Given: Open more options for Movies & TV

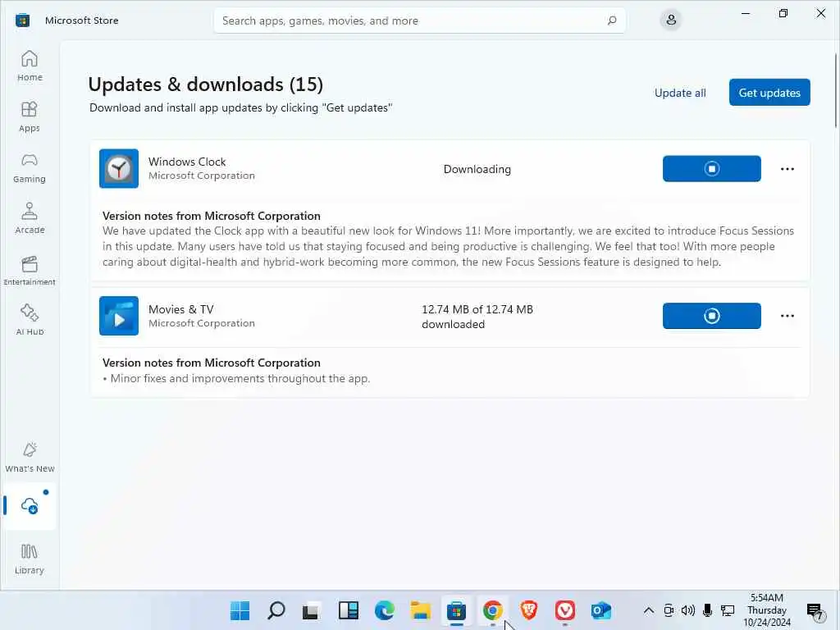Looking at the screenshot, I should tap(787, 316).
